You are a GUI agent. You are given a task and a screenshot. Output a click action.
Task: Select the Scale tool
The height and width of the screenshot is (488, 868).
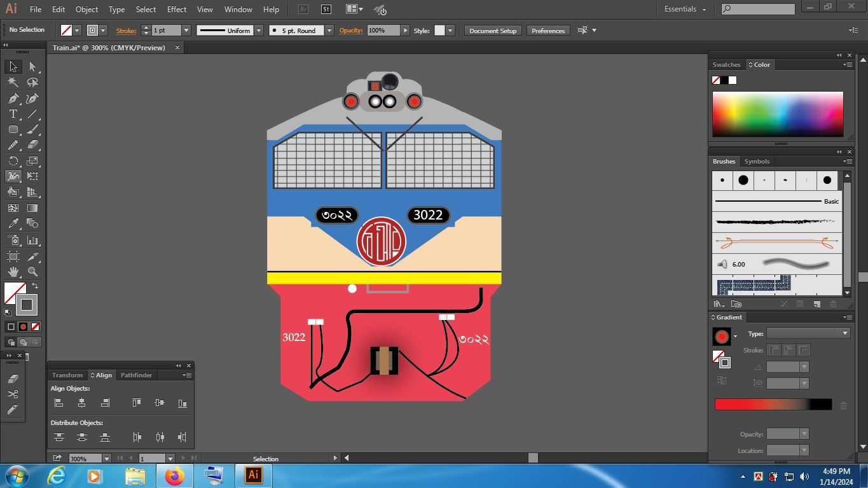pyautogui.click(x=32, y=161)
